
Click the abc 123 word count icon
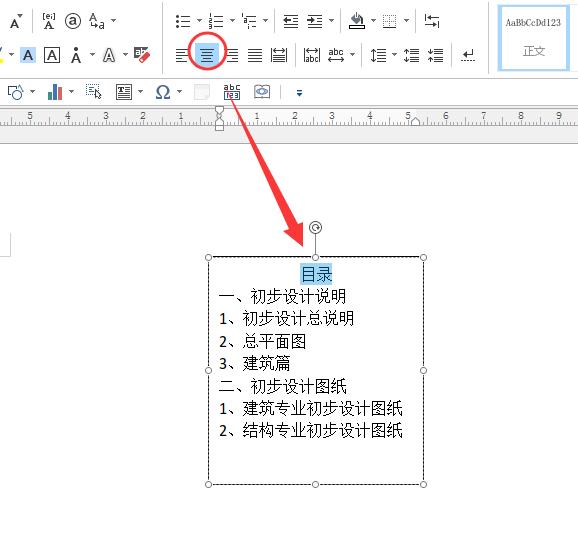point(232,92)
